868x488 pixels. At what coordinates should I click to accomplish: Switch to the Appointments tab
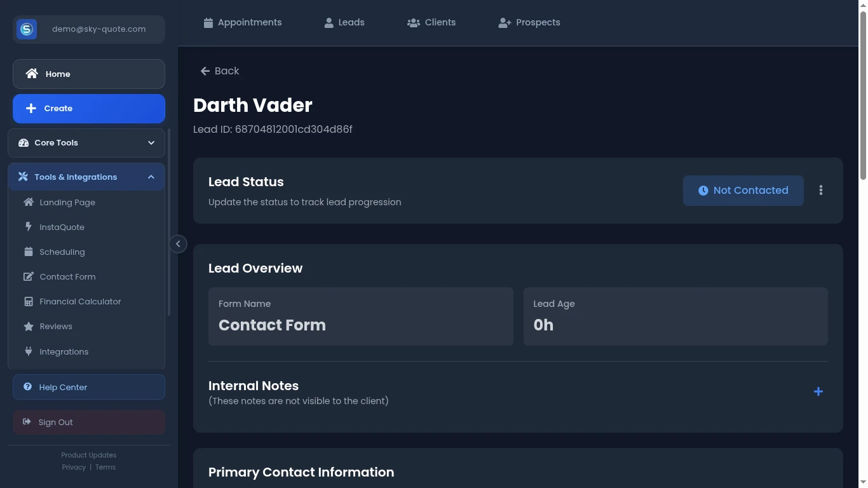tap(243, 23)
